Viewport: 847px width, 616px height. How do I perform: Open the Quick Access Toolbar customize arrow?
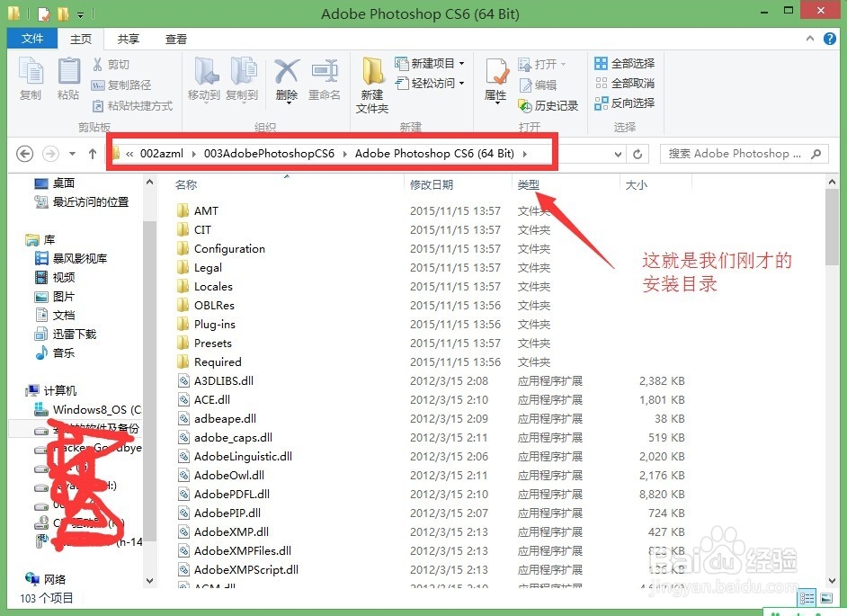tap(80, 14)
